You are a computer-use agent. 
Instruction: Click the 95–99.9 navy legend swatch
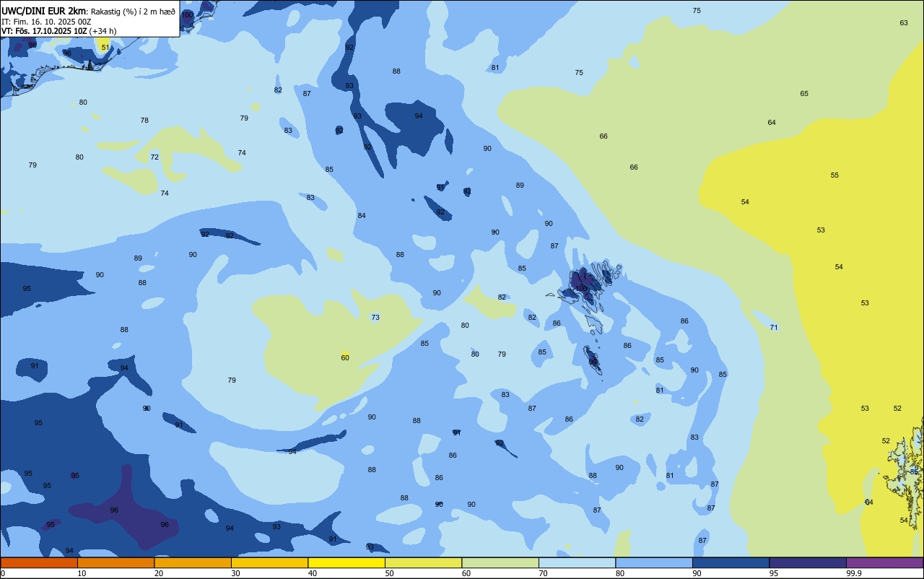[808, 563]
